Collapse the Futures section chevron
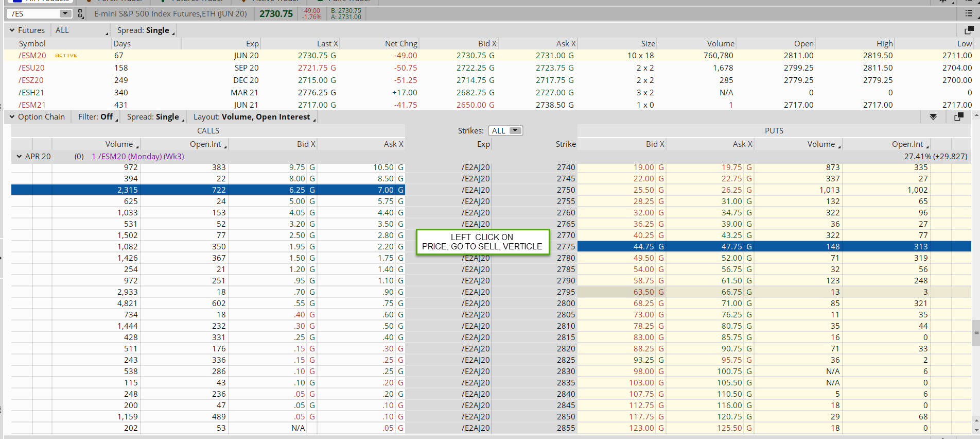Screen dimensions: 980x439 tap(12, 30)
